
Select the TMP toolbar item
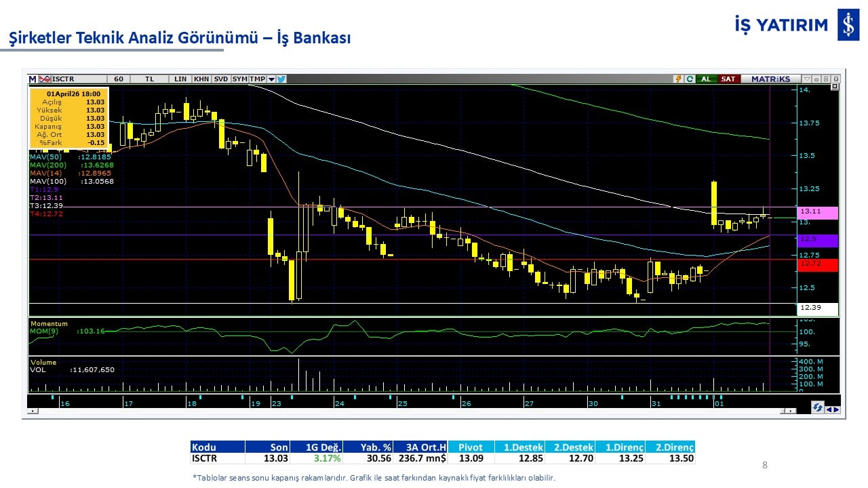coord(258,79)
